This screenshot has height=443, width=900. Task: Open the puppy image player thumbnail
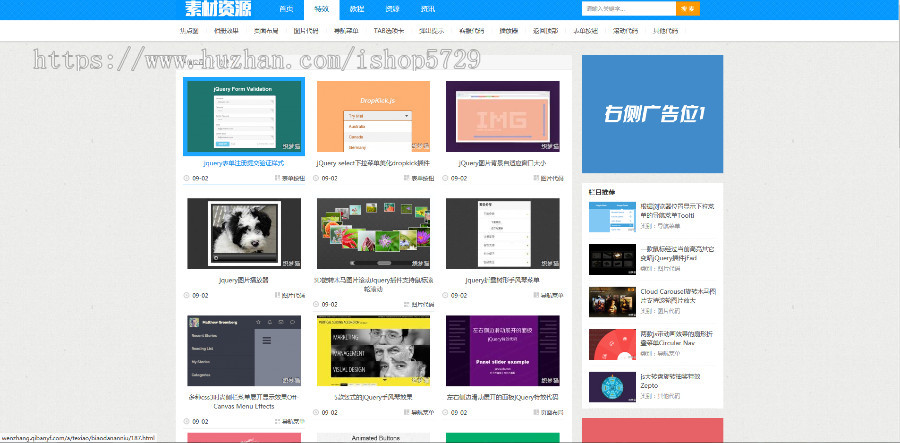click(245, 232)
